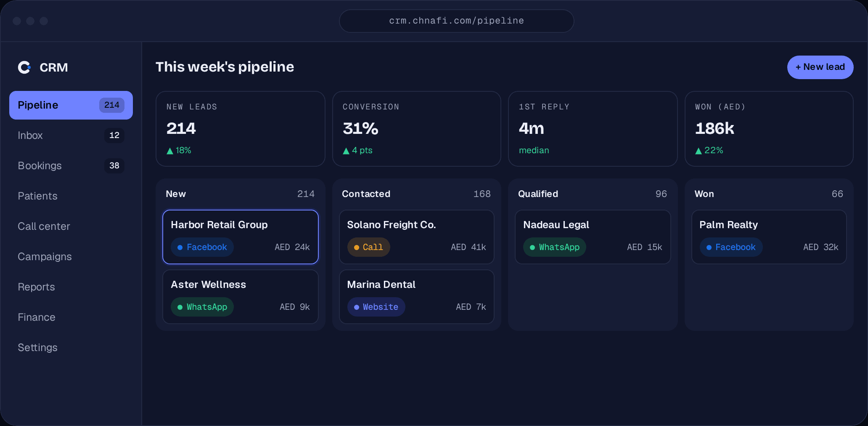Viewport: 868px width, 426px height.
Task: Click the CRM logo icon
Action: [x=24, y=67]
